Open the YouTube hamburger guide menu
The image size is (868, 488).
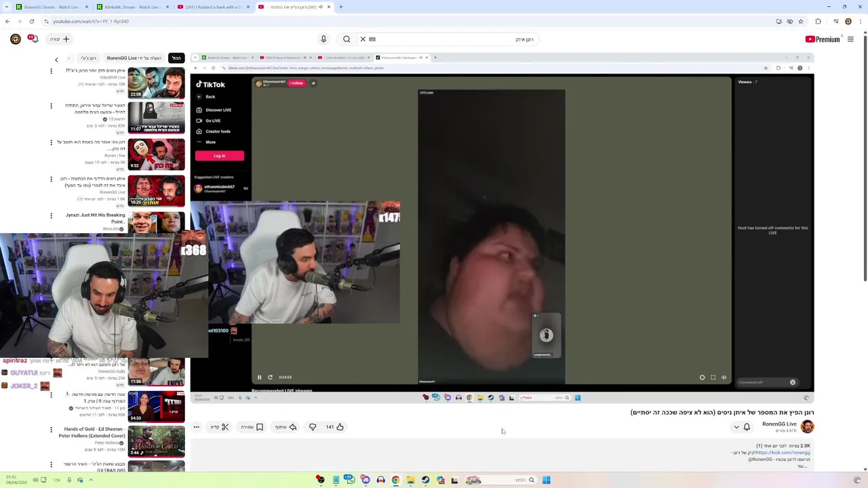coord(850,39)
